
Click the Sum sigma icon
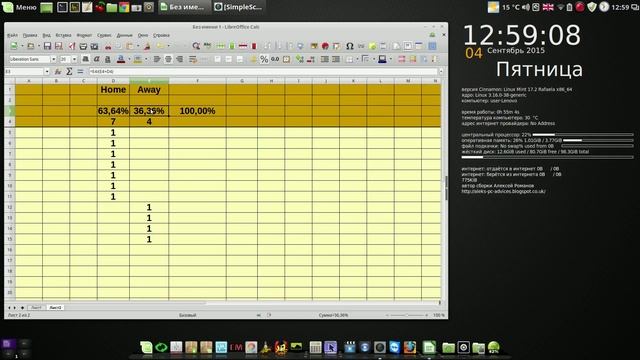[x=69, y=71]
